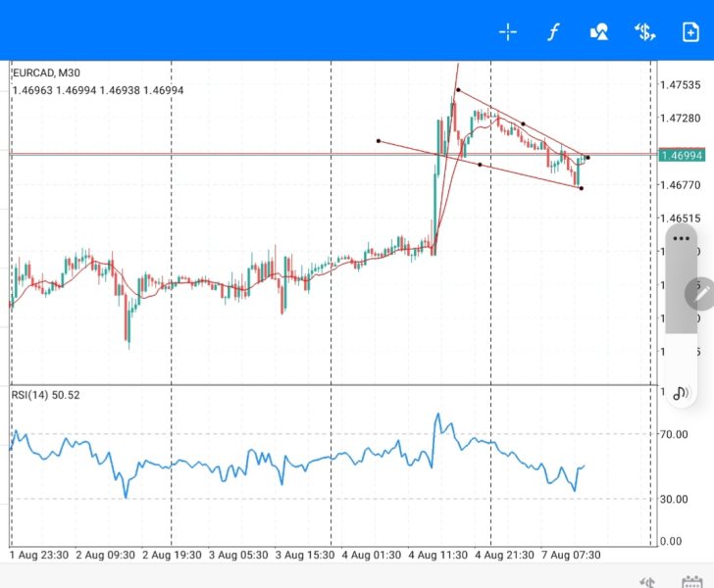Tap the OHLC values 1.46963 1.46994 line
Image resolution: width=714 pixels, height=588 pixels.
coord(98,90)
